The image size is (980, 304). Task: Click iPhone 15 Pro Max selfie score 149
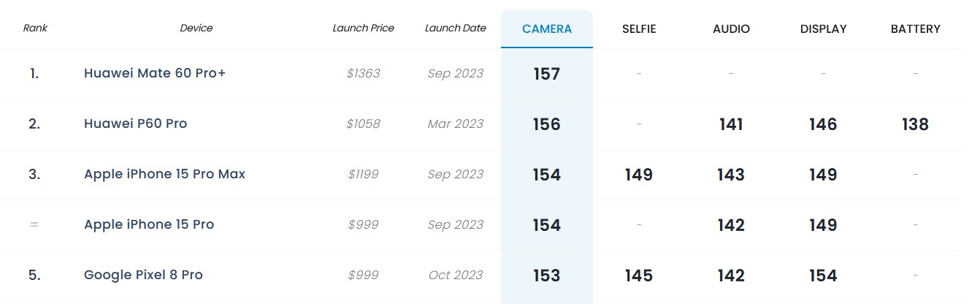639,175
